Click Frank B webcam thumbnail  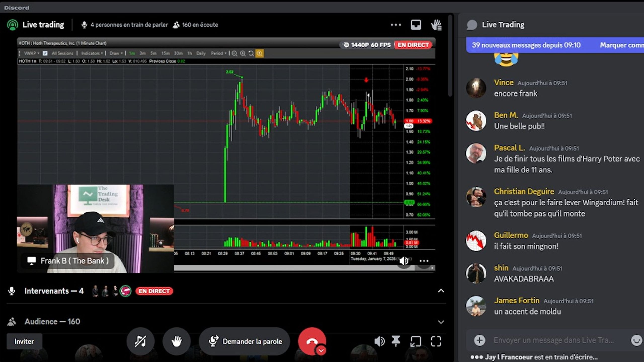95,229
